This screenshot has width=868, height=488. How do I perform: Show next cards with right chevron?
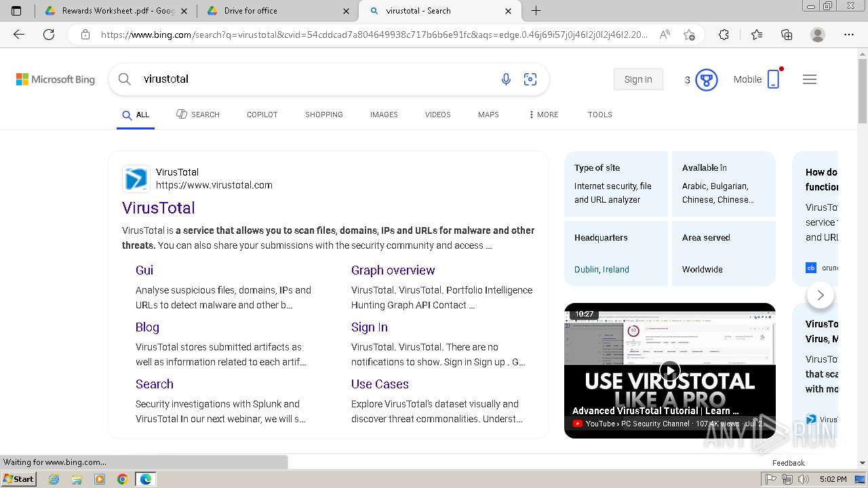[x=821, y=295]
